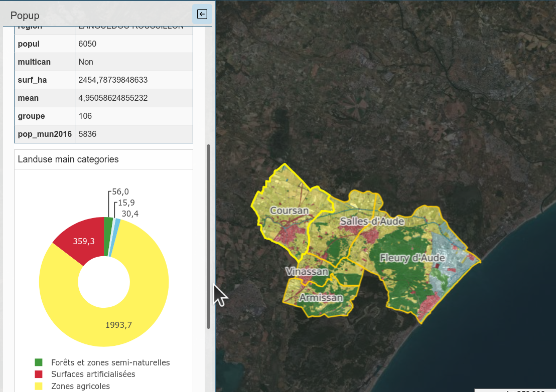The height and width of the screenshot is (392, 556).
Task: Click the Armissan commune label on the map
Action: [x=321, y=298]
